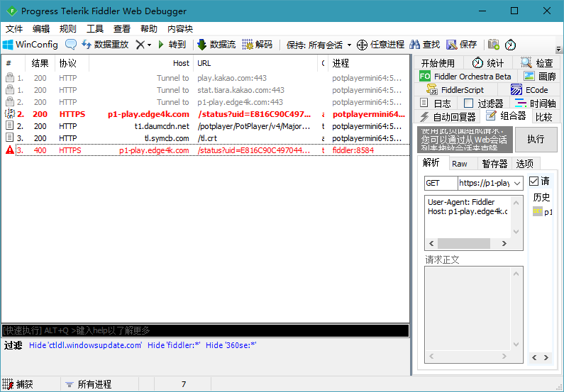Toggle the 请 checkbox in composer panel
Screen dimensions: 564x392
(534, 181)
